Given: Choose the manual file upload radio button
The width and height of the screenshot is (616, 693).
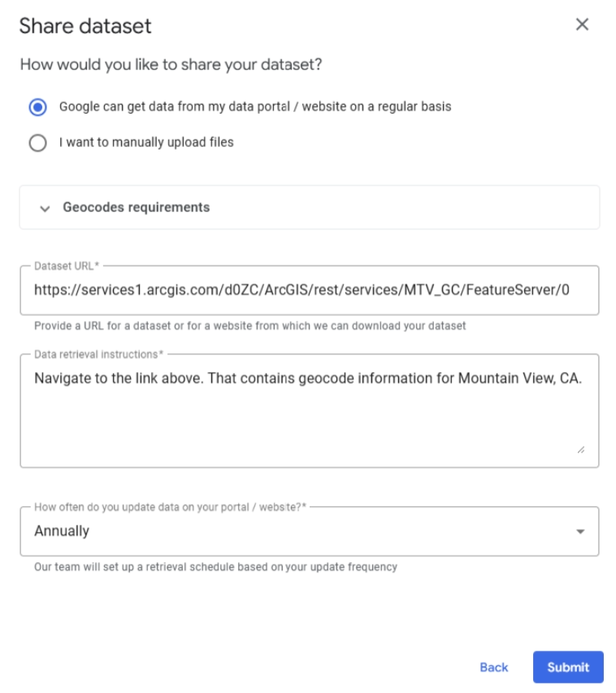Looking at the screenshot, I should coord(37,143).
